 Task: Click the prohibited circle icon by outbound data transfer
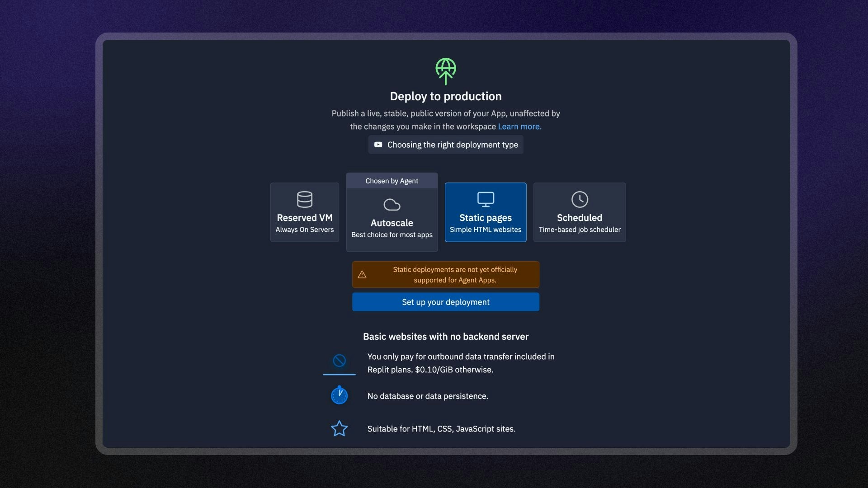pyautogui.click(x=339, y=361)
